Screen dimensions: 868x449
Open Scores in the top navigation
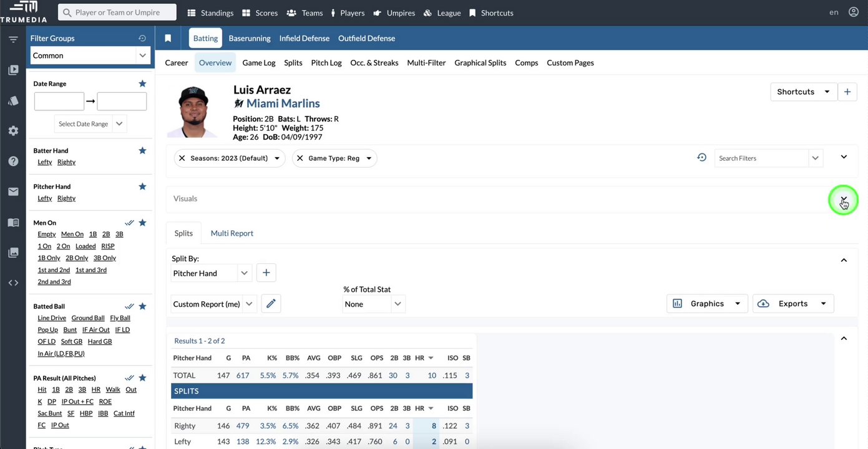coord(260,12)
